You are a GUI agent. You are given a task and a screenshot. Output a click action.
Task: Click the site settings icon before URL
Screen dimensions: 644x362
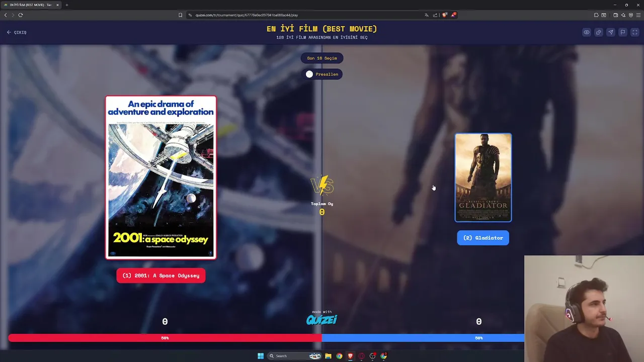[190, 15]
